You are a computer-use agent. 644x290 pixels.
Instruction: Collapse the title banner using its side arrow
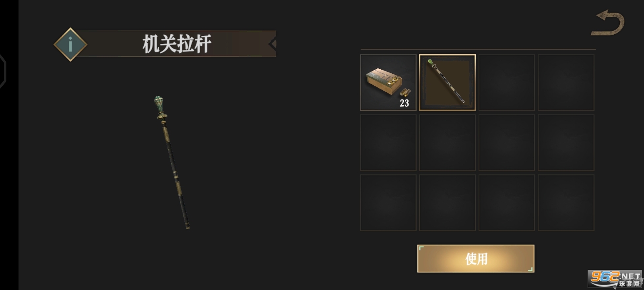(x=272, y=43)
